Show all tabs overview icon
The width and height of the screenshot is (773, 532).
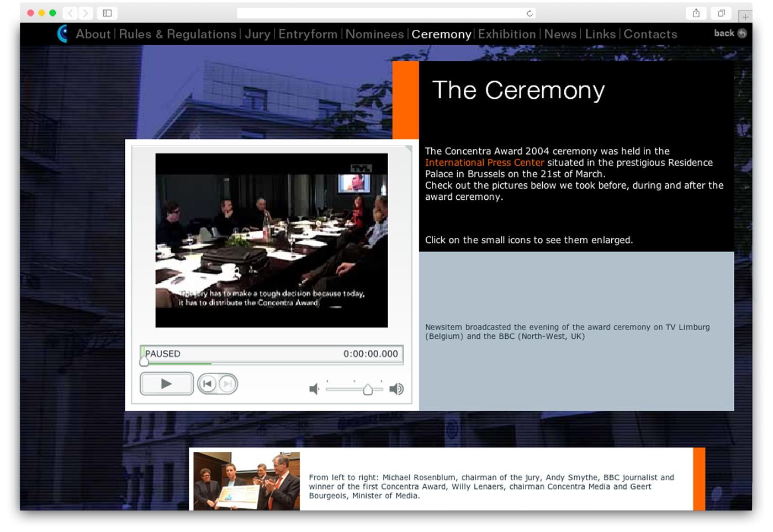click(721, 13)
